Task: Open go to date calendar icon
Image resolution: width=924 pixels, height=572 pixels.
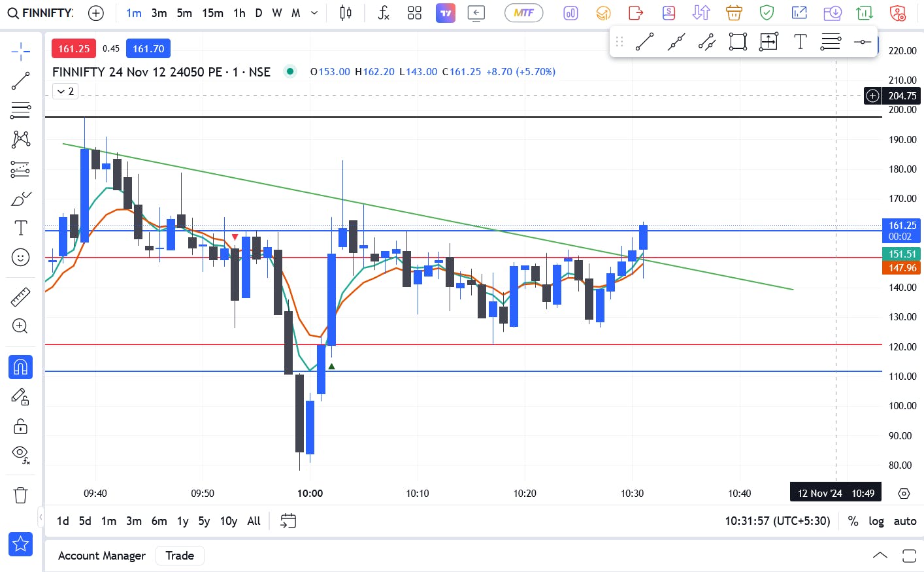Action: click(288, 521)
